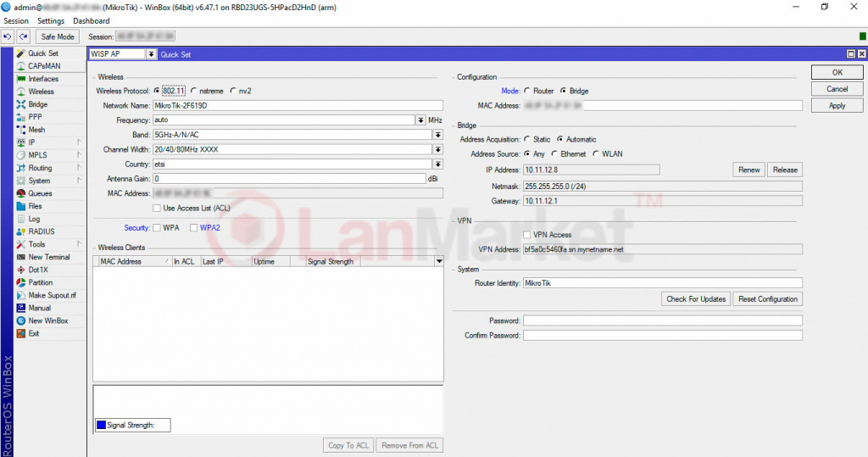Expand the Channel Width dropdown
Screen dimensions: 868x457
click(x=438, y=149)
